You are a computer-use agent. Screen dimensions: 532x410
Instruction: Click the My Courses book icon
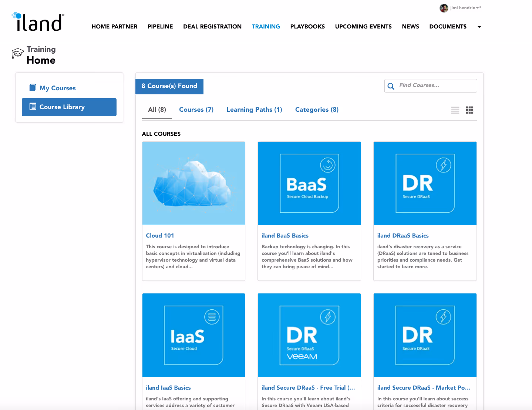coord(33,88)
